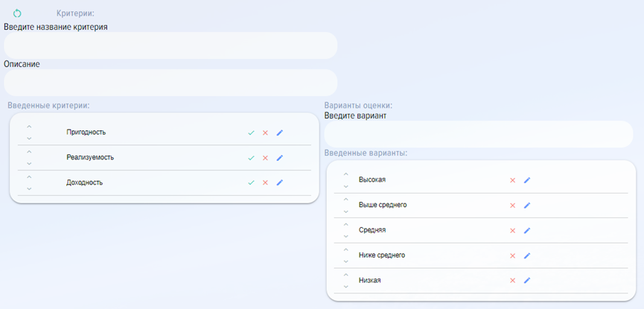Viewport: 644px width, 309px height.
Task: Toggle the green checkmark for Доходность
Action: point(252,182)
